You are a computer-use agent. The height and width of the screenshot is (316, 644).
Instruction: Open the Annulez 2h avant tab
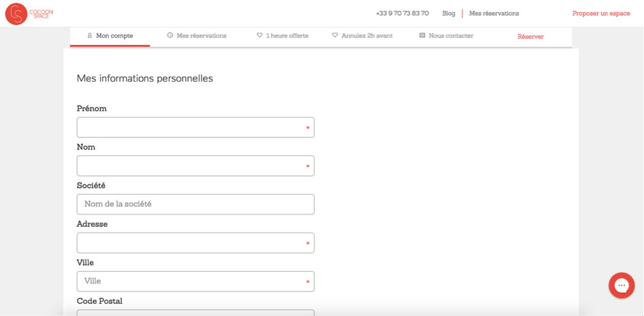coord(363,36)
